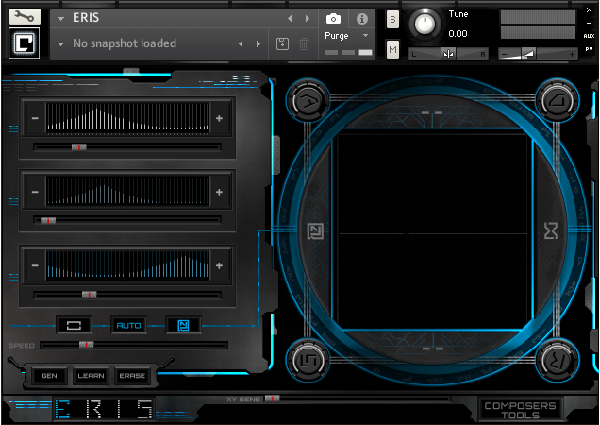600x425 pixels.
Task: Click hourglass glyph icon right of XY pad
Action: click(x=551, y=231)
